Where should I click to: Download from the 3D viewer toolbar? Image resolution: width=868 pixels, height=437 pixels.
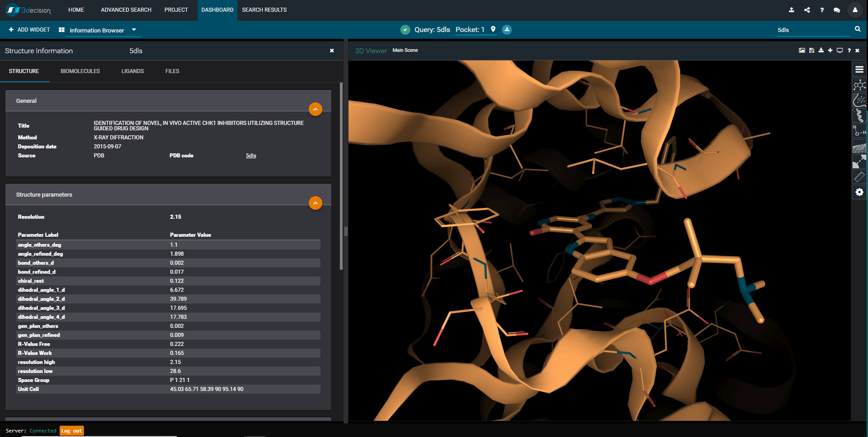[821, 51]
